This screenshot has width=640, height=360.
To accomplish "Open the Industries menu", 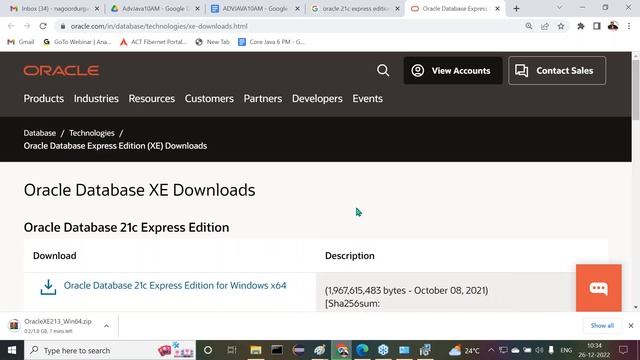I will tap(96, 98).
